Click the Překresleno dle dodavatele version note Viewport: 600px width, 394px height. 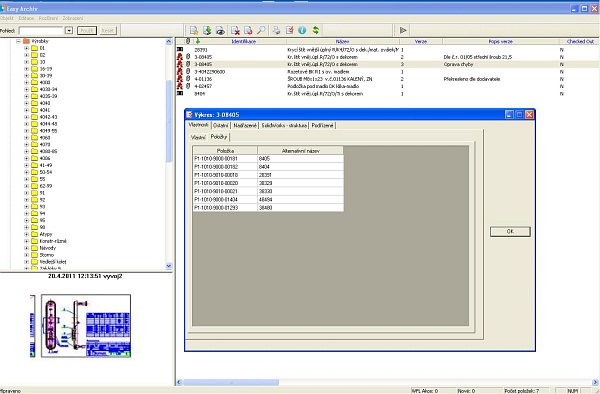pyautogui.click(x=471, y=79)
